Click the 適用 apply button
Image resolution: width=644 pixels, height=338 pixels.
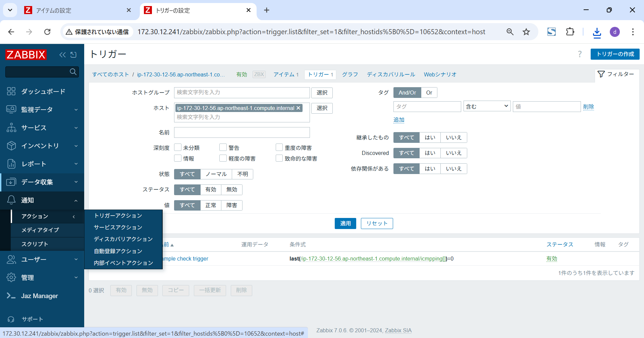coord(345,223)
